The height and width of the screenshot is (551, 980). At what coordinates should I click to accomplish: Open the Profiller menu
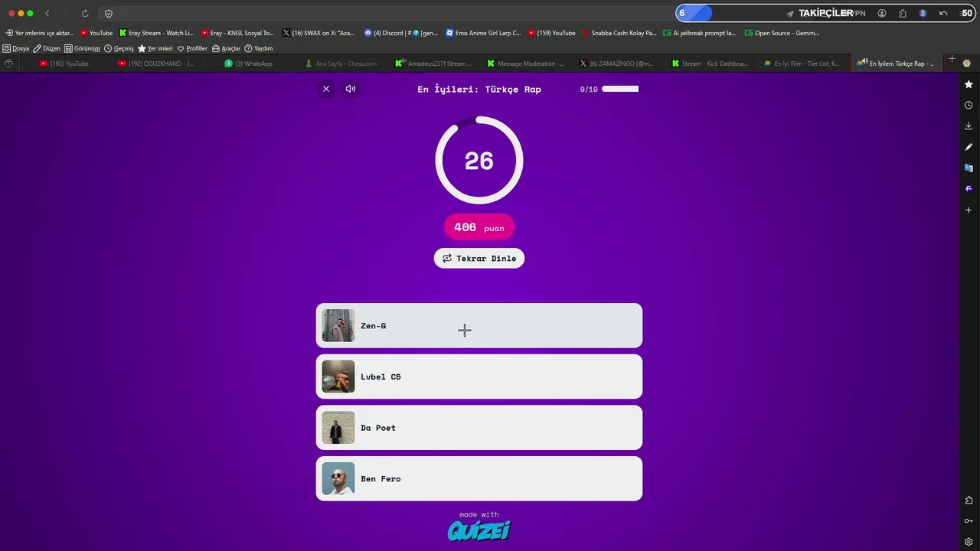point(192,48)
